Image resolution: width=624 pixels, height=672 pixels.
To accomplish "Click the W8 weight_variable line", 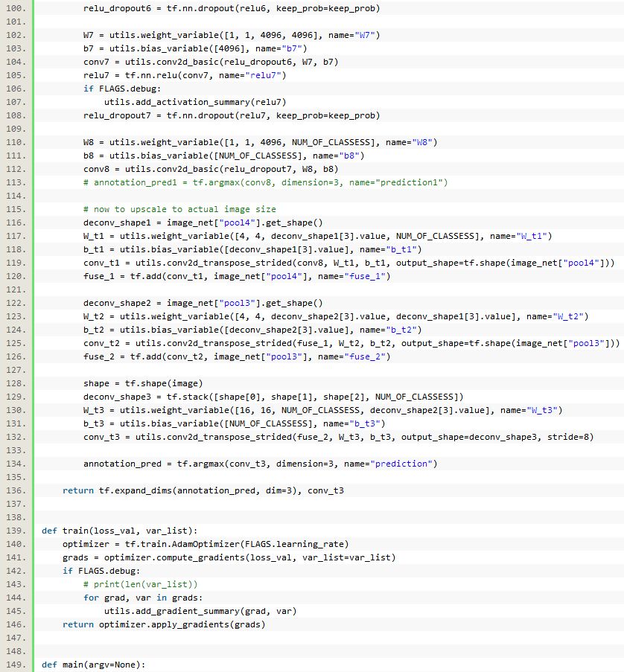I will pyautogui.click(x=261, y=142).
